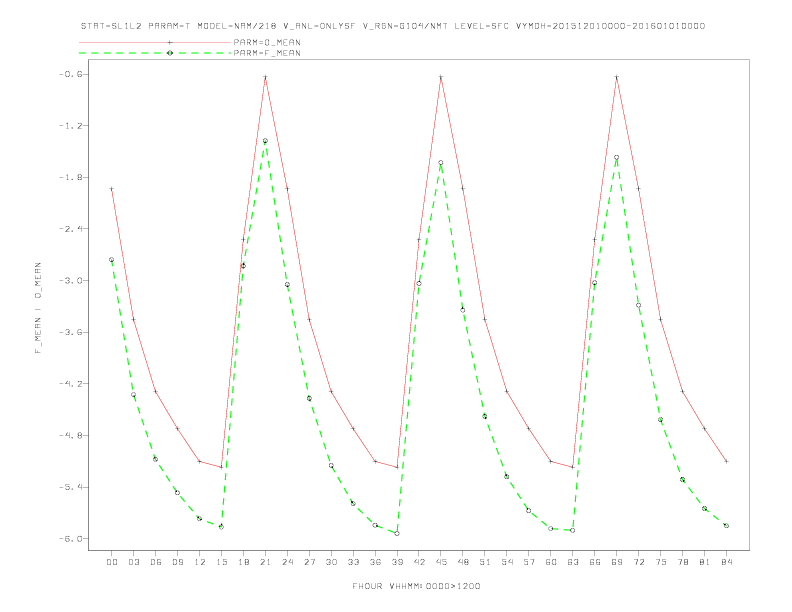The width and height of the screenshot is (792, 612).
Task: Click x-axis tick label 72
Action: click(638, 562)
